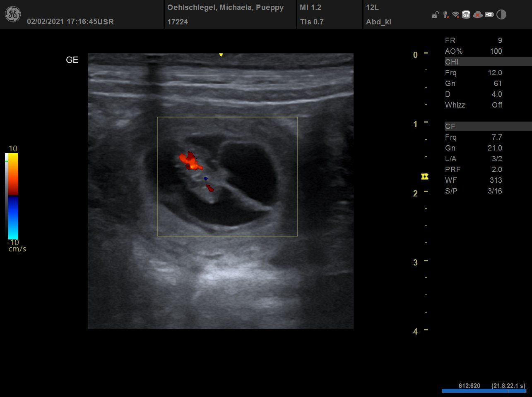
Task: Click the lower velocity limit "-10"
Action: coord(13,242)
